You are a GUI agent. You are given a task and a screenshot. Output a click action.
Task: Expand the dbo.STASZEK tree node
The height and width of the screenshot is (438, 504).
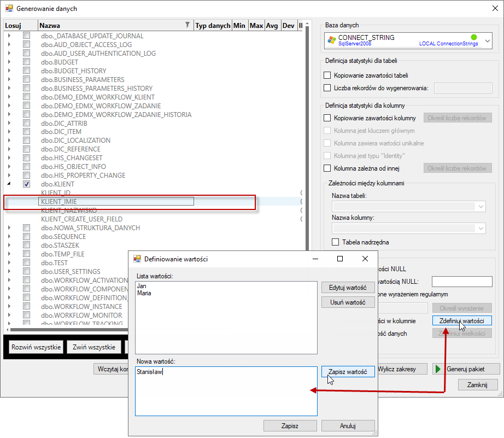click(9, 245)
